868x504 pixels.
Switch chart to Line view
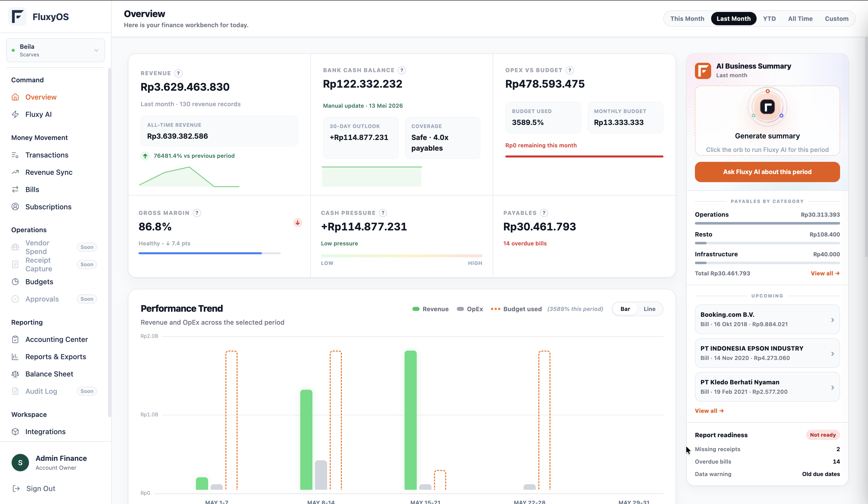pos(649,309)
